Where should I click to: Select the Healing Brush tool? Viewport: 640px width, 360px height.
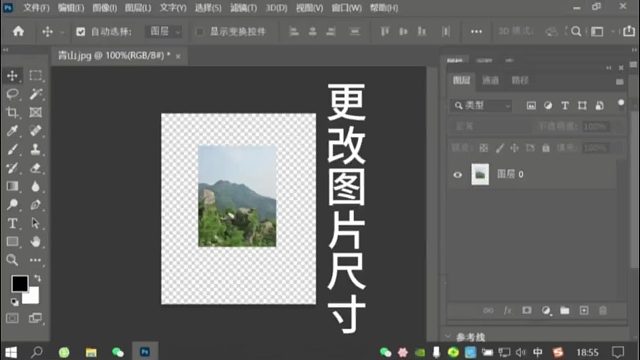point(36,131)
